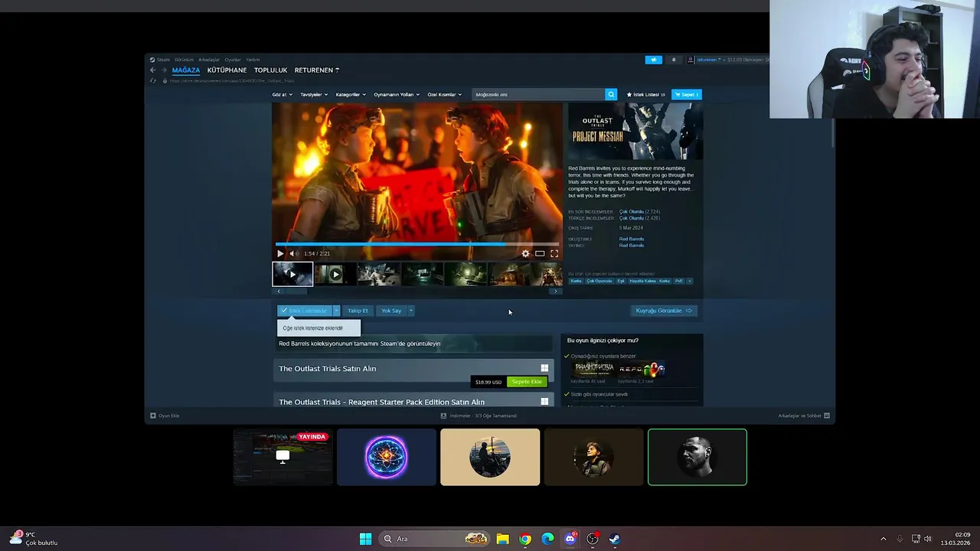Click inside the Mağazada ara search field
The height and width of the screenshot is (551, 980).
538,94
